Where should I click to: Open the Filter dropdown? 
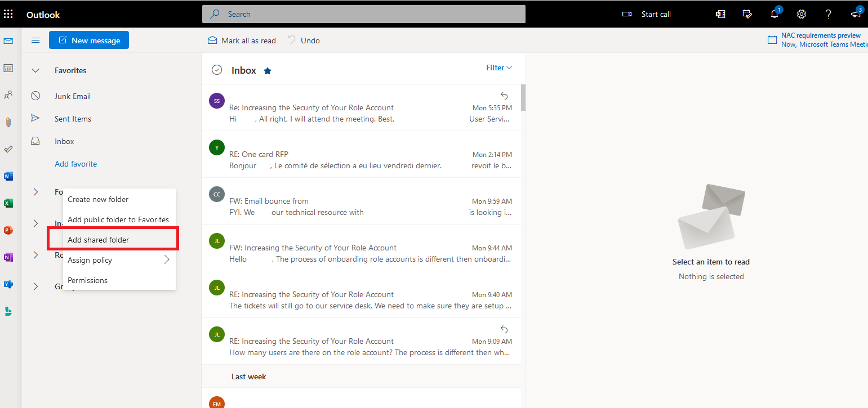click(499, 68)
